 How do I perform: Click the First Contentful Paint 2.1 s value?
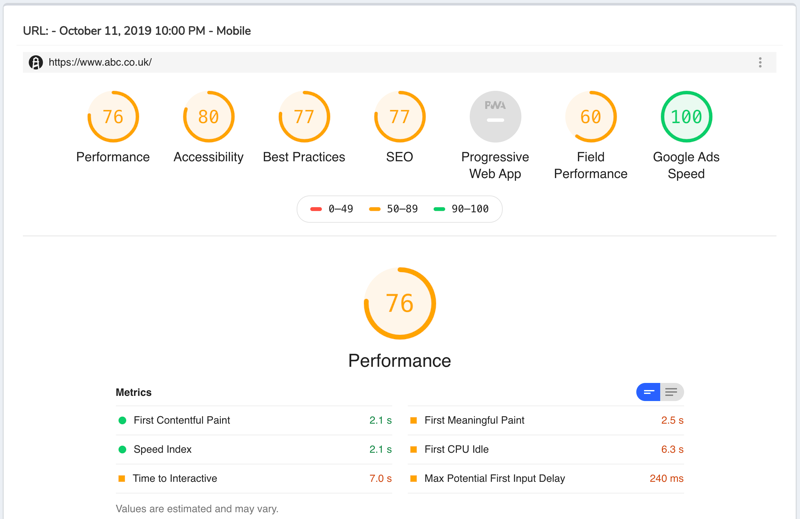point(381,421)
